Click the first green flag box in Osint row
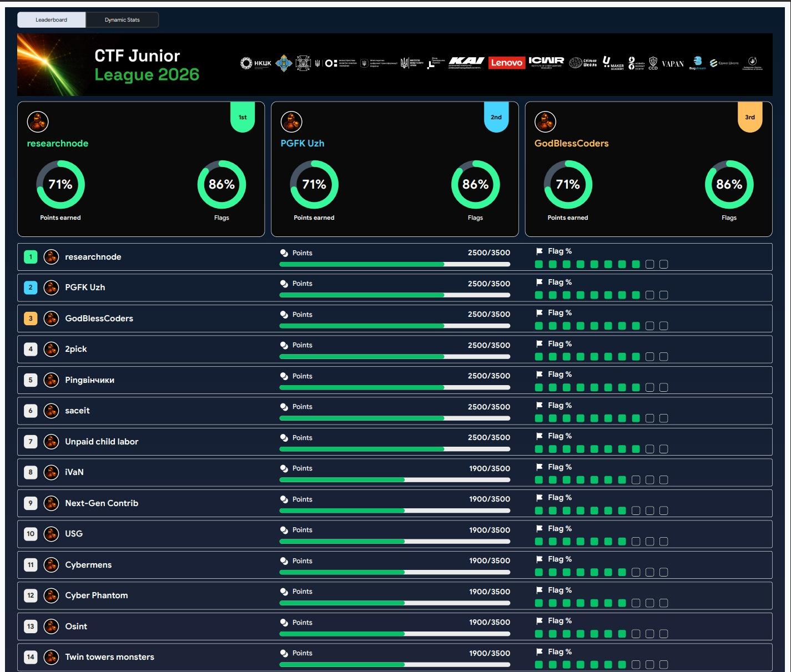Viewport: 791px width, 672px height. point(539,634)
